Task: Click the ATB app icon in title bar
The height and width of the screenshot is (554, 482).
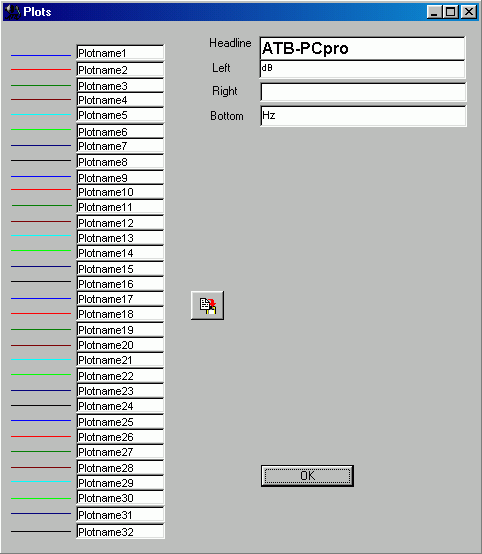Action: (12, 12)
